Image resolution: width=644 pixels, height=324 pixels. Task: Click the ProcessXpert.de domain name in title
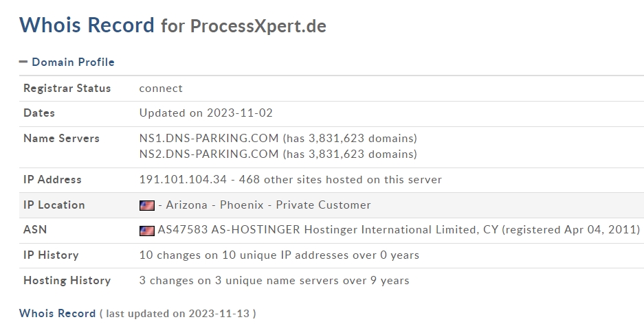pos(258,26)
